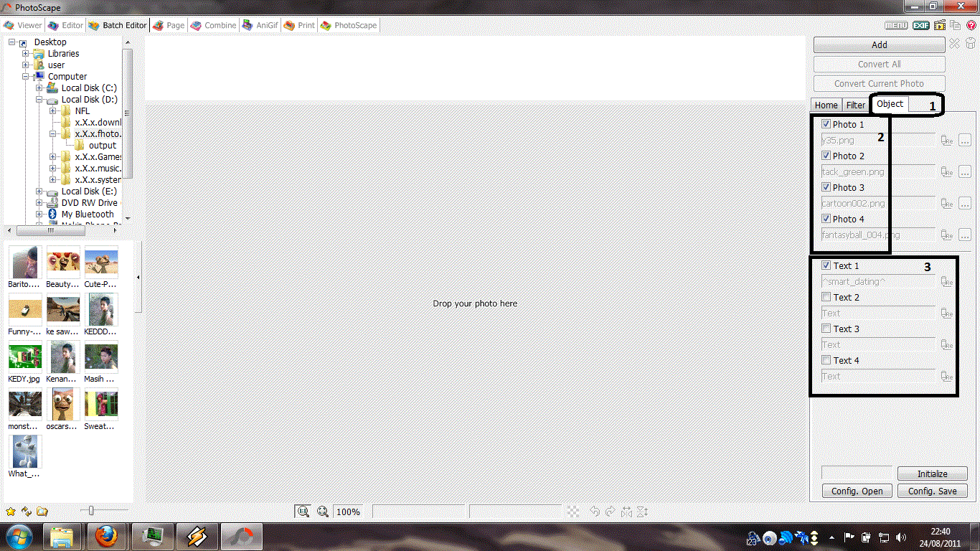This screenshot has width=980, height=551.
Task: Uncheck the Photo 2 checkbox
Action: [826, 156]
